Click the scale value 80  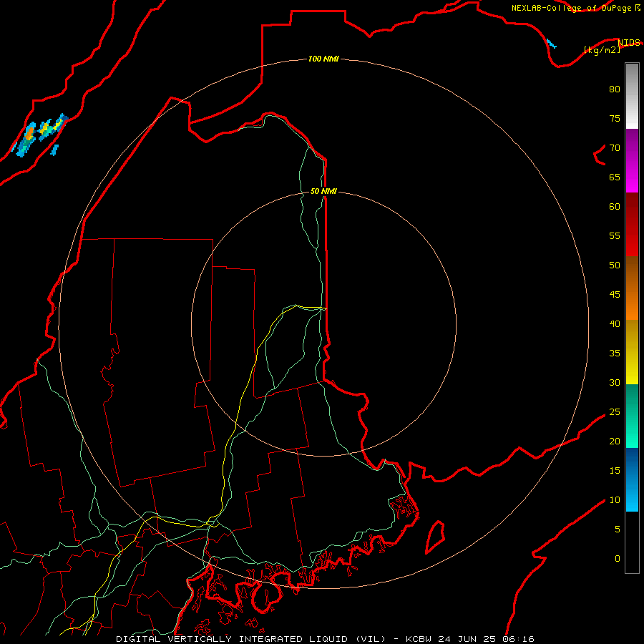615,89
